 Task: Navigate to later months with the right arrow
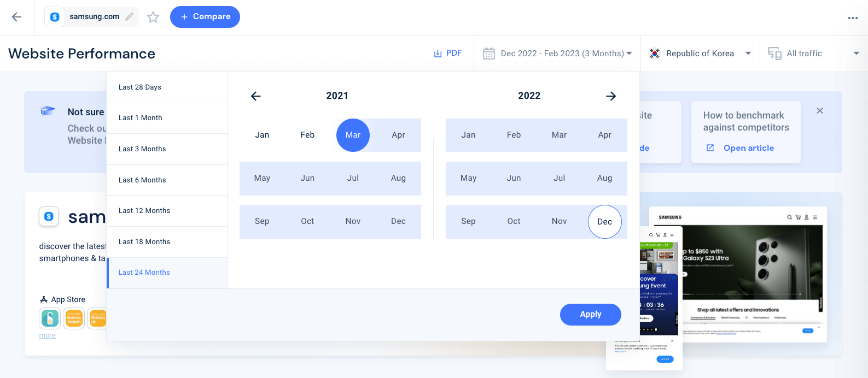click(611, 96)
